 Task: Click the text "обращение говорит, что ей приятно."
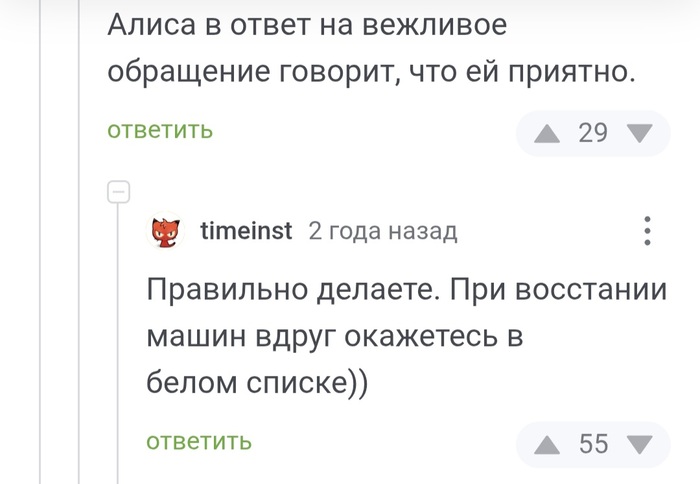371,74
